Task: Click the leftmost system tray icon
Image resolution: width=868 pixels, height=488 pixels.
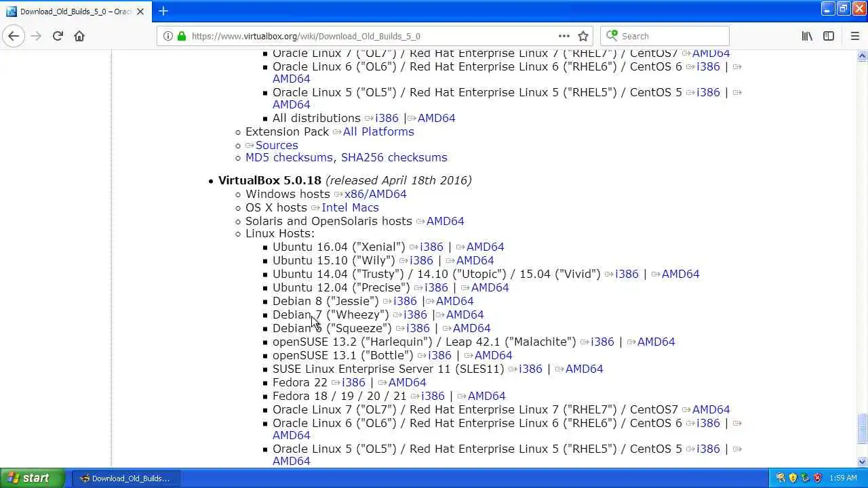Action: pos(781,478)
